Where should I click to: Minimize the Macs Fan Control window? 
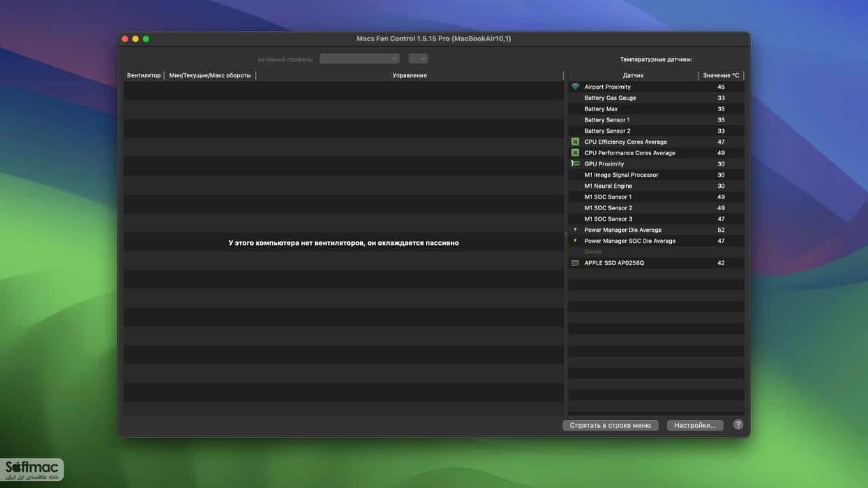[136, 39]
